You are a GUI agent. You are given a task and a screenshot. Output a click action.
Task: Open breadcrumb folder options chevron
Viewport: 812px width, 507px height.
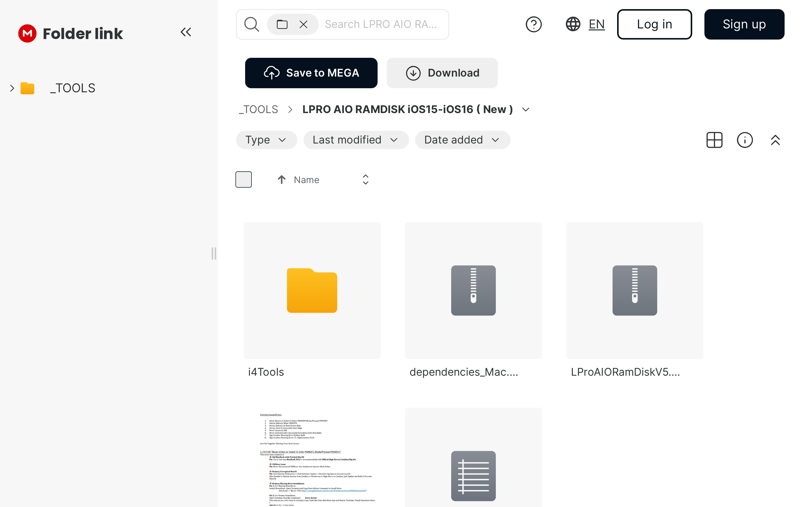click(526, 110)
